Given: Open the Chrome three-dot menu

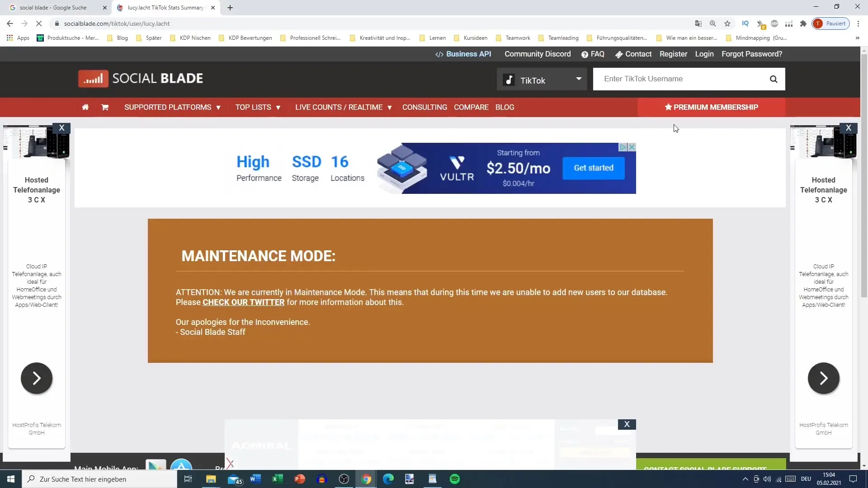Looking at the screenshot, I should [x=858, y=23].
